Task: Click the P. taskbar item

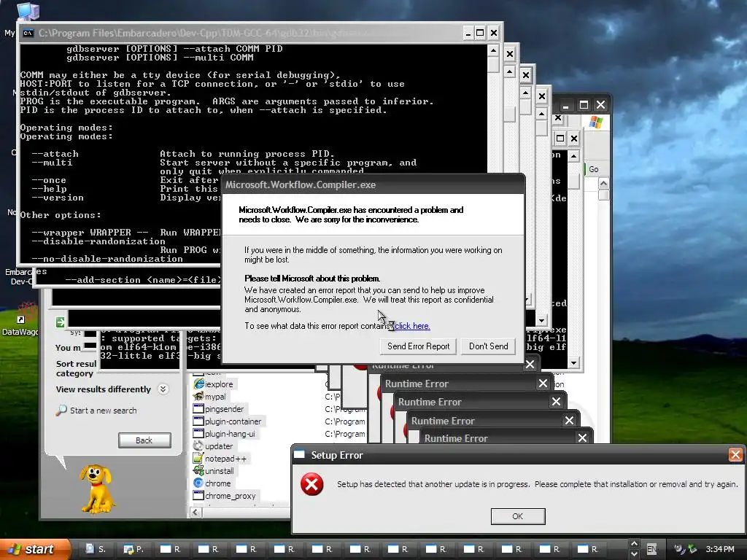Action: [x=133, y=549]
